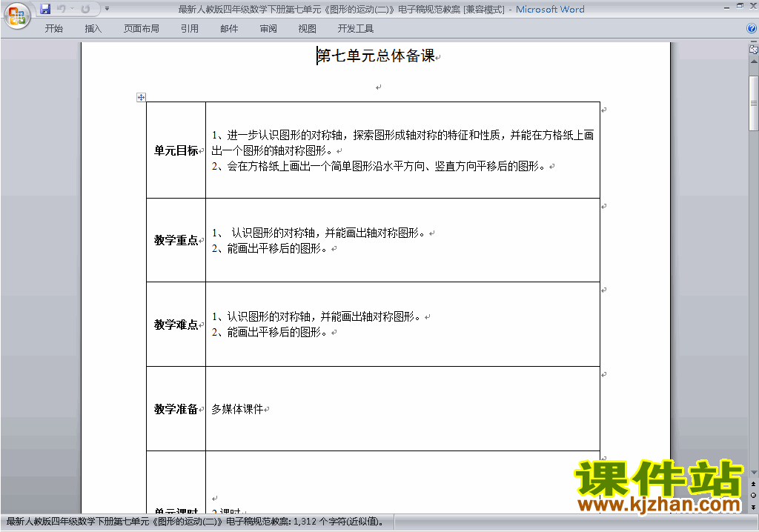Click the 教学重点 row label
This screenshot has height=532, width=759.
(x=176, y=240)
